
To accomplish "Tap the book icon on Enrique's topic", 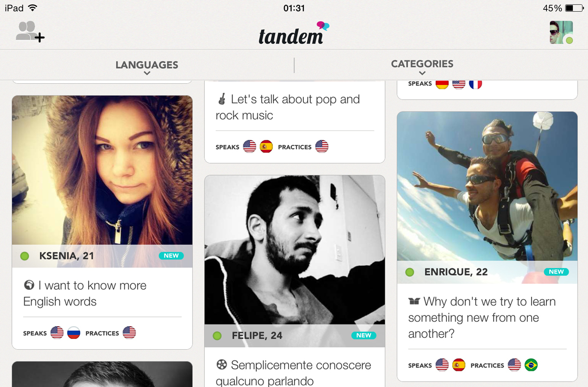I will (414, 301).
